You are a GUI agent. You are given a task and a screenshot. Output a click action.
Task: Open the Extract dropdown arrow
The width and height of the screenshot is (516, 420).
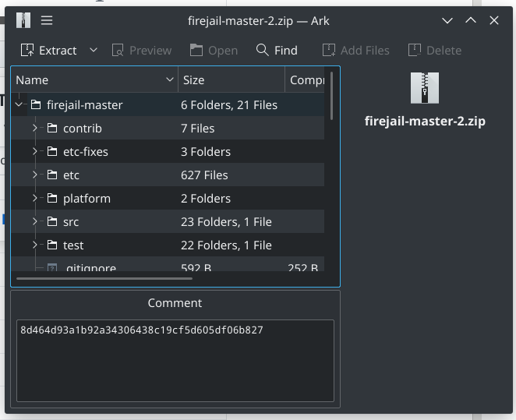tap(94, 50)
